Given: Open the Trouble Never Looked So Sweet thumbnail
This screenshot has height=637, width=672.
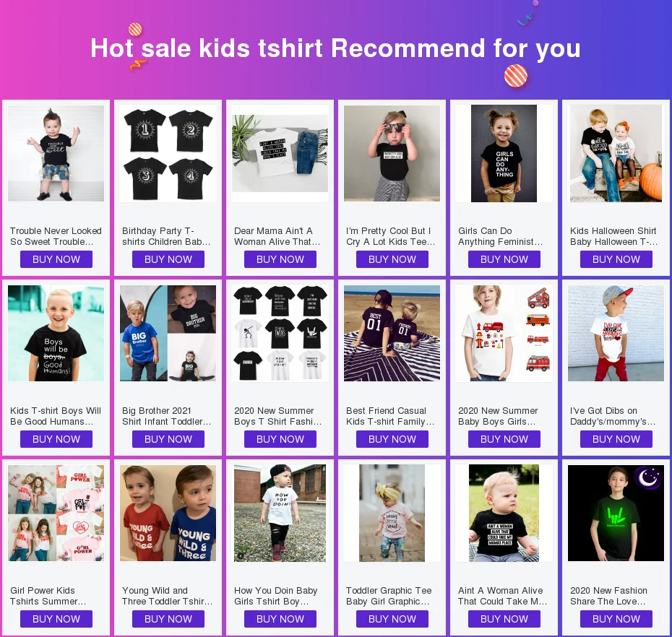Looking at the screenshot, I should (56, 153).
